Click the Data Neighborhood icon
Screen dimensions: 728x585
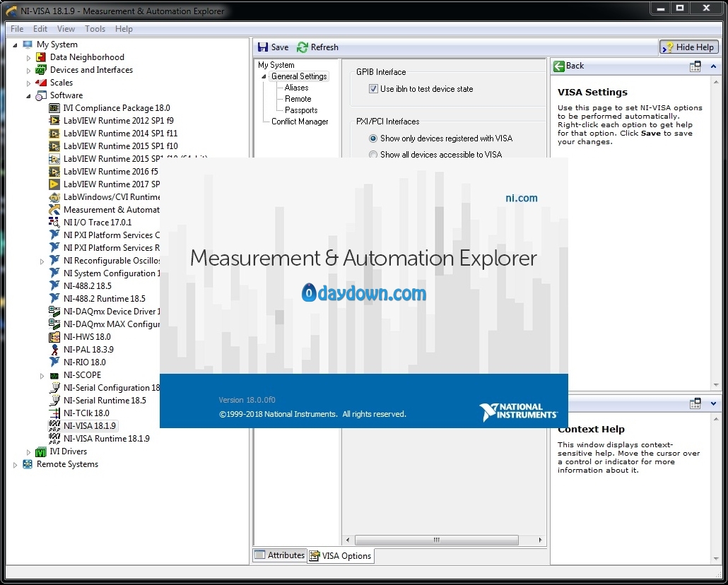[x=41, y=57]
